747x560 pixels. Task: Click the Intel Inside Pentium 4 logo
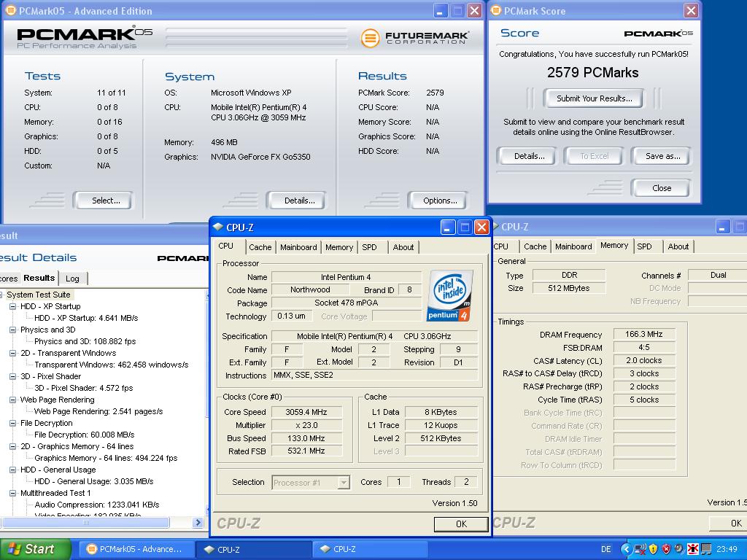point(450,295)
